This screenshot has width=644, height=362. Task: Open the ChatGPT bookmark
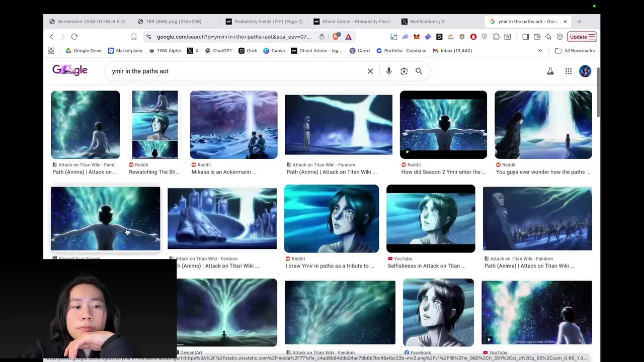[x=218, y=51]
